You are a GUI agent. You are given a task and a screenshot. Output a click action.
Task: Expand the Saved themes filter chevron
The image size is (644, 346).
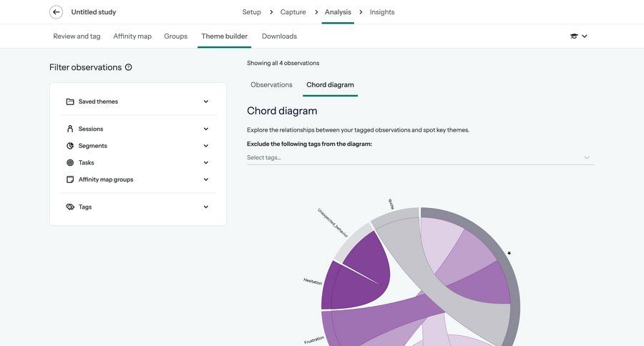tap(206, 102)
